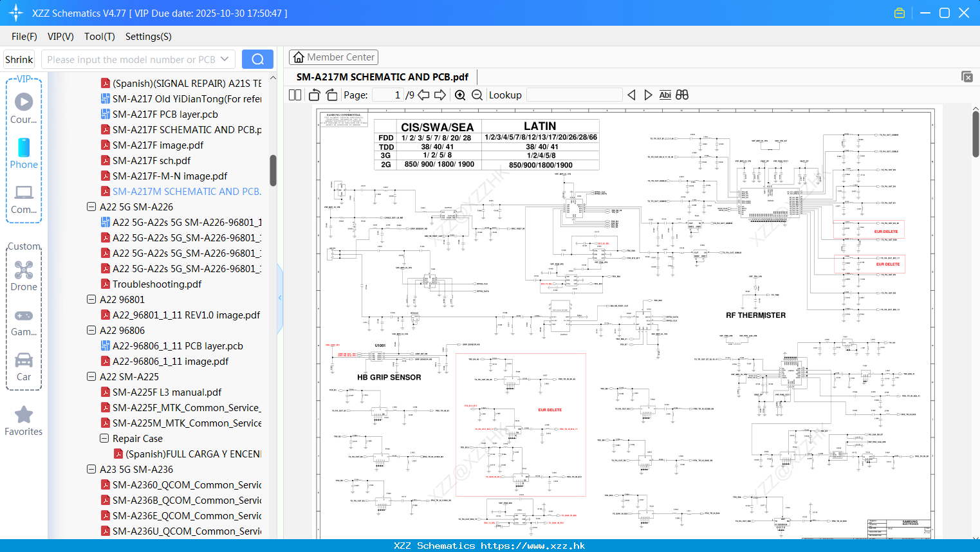Open SM-A217F PCB layer.pcb file
Screen dimensions: 980x552
(165, 115)
